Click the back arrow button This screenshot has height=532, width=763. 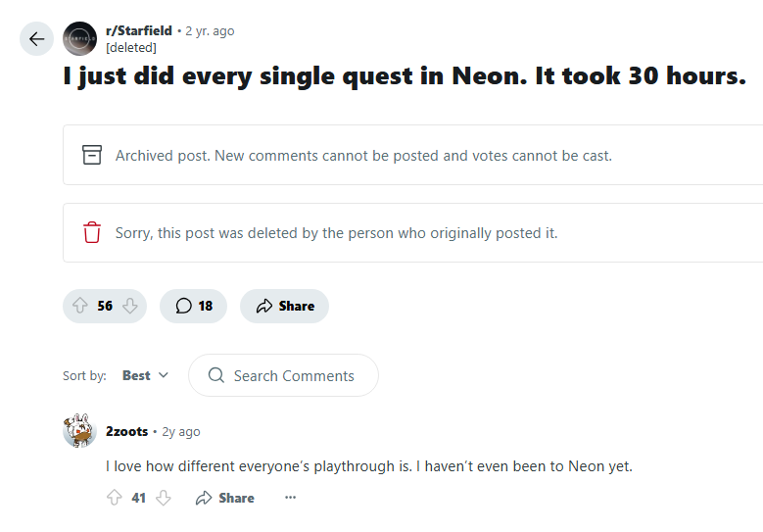(x=36, y=39)
